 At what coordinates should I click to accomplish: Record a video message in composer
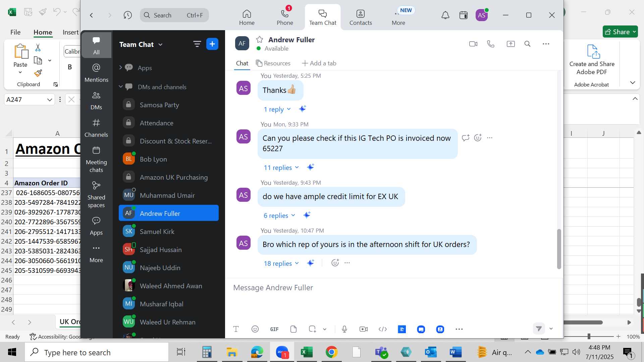(x=363, y=329)
